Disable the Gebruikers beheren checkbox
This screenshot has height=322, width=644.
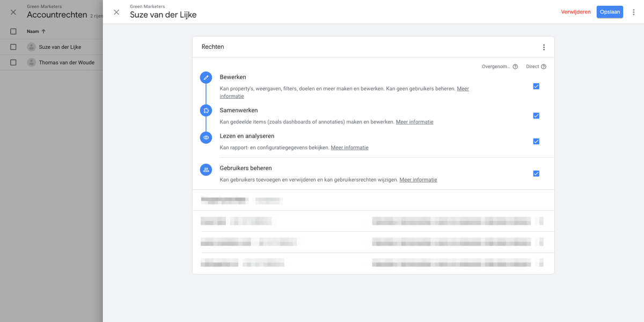pos(536,174)
